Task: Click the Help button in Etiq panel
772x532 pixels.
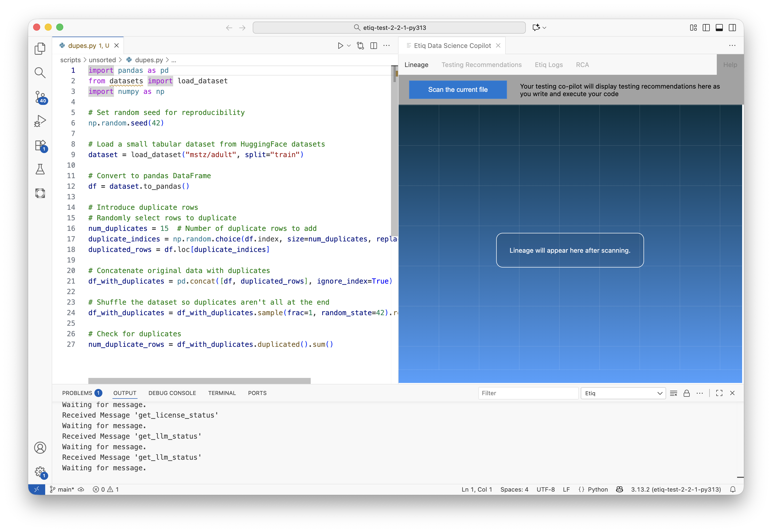Action: tap(730, 65)
